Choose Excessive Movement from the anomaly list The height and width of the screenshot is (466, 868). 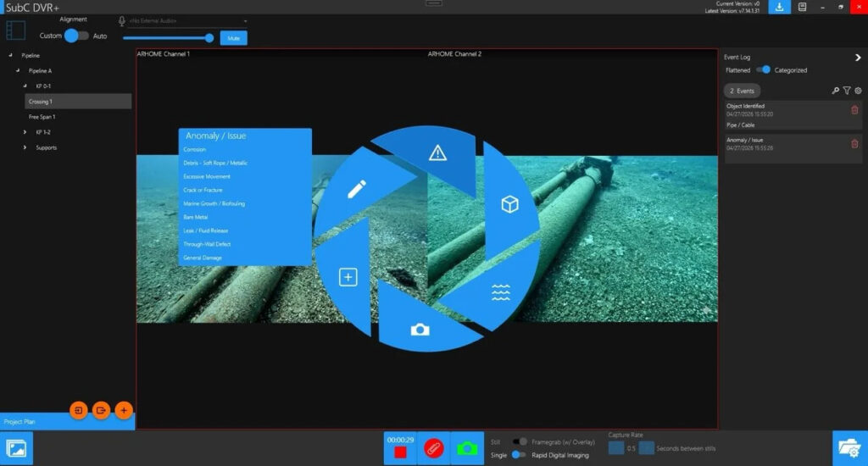(x=207, y=176)
